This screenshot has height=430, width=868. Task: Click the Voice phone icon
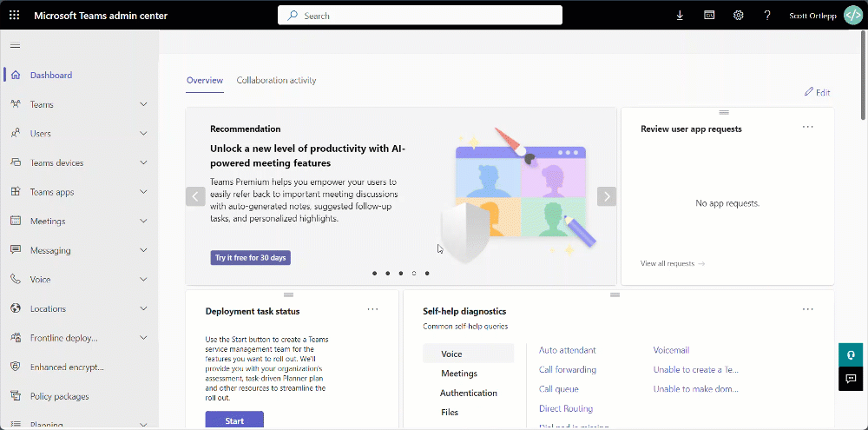pyautogui.click(x=16, y=279)
